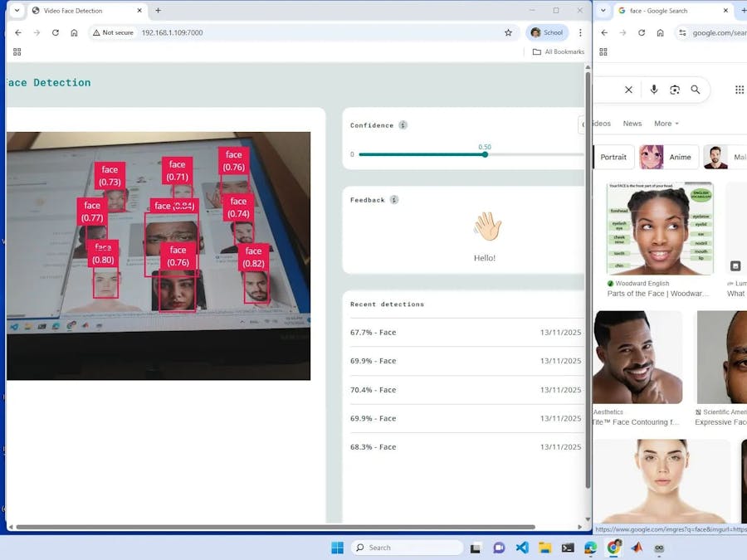747x560 pixels.
Task: Open the Woodward English face parts result
Action: tap(658, 228)
